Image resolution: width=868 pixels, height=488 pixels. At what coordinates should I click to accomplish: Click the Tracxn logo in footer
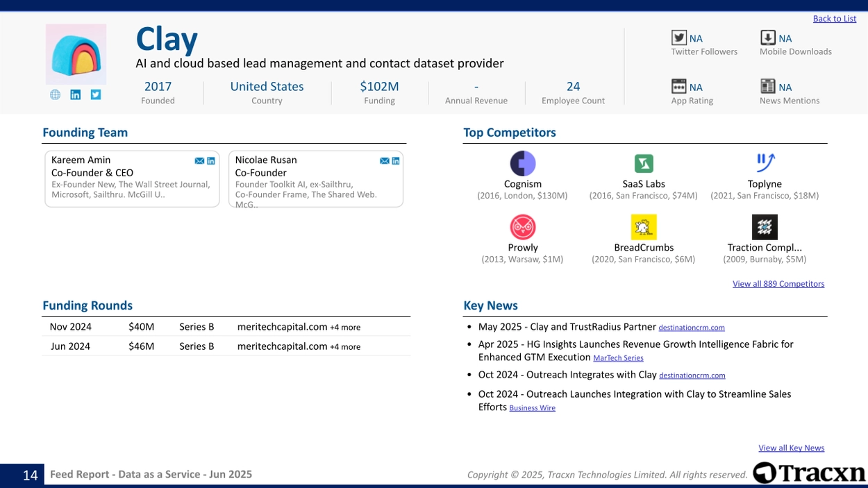point(810,473)
